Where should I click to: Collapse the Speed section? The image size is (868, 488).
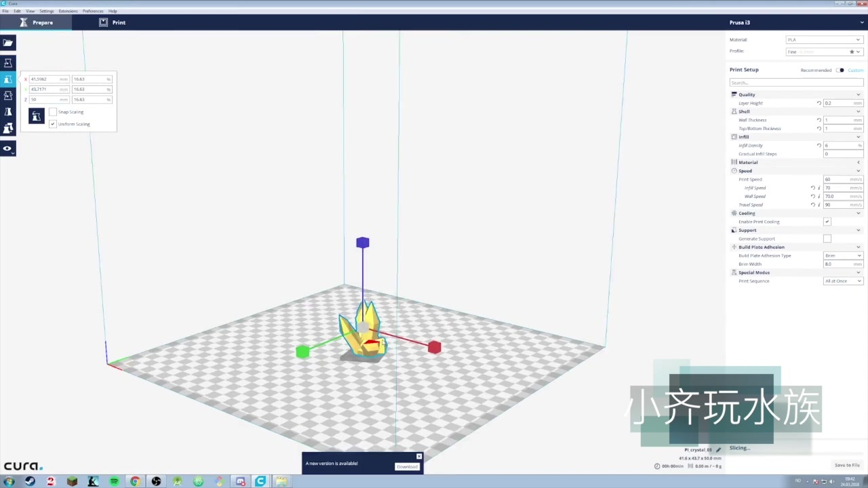pos(796,171)
